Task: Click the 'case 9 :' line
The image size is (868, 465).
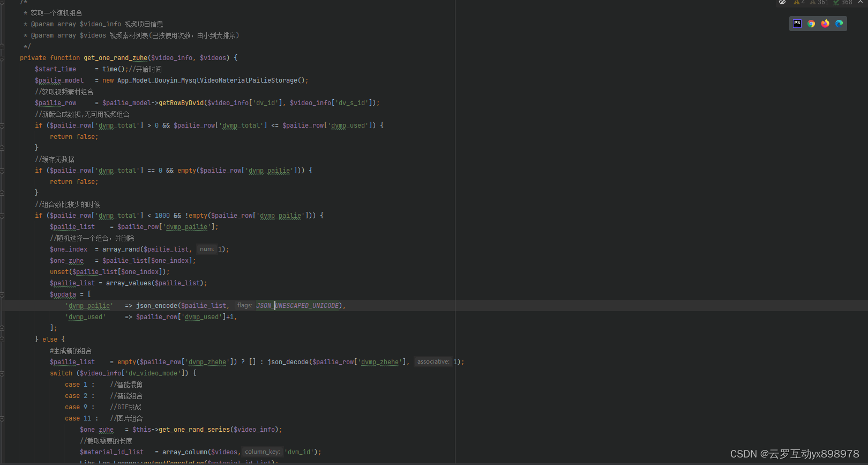Action: click(103, 407)
